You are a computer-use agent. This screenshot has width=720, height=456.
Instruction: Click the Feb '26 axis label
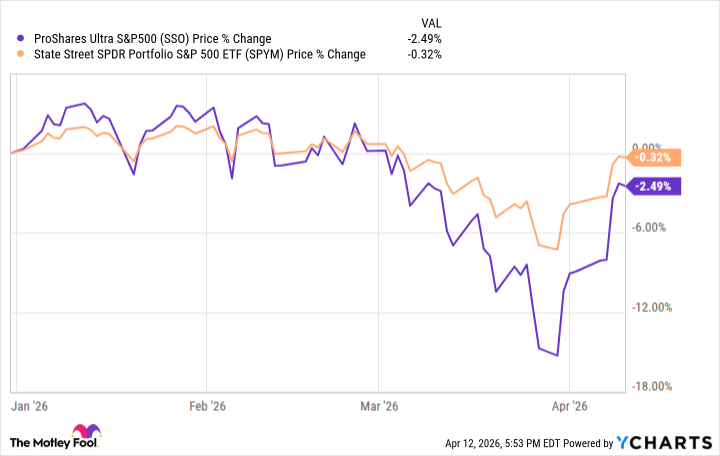(x=208, y=406)
